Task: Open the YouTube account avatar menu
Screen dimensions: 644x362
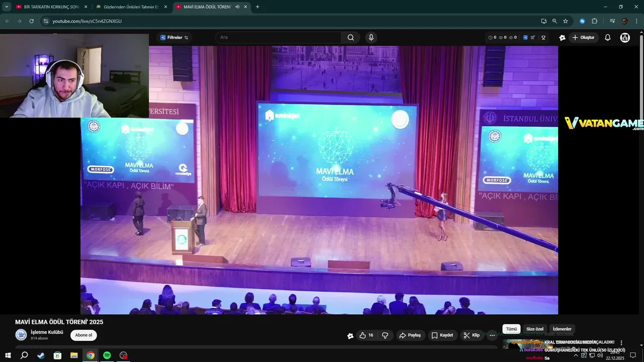Action: (x=625, y=38)
